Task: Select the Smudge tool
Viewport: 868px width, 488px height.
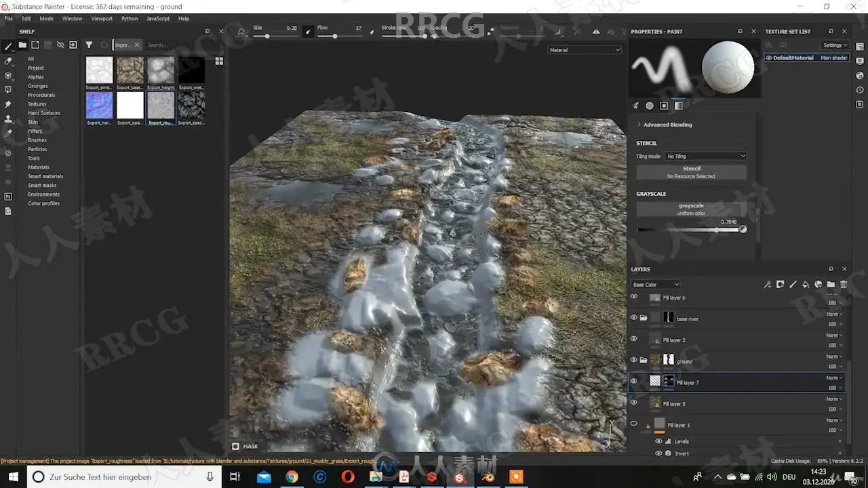Action: pyautogui.click(x=8, y=104)
